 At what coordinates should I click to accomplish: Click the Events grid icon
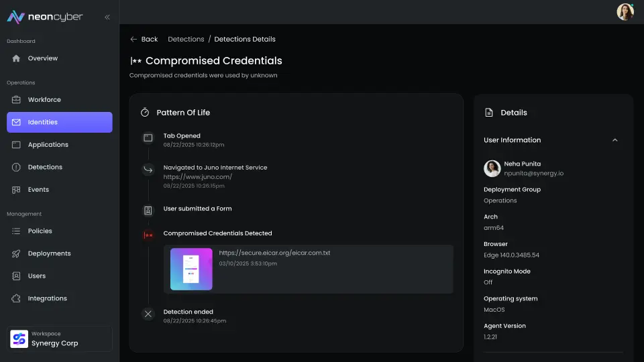[x=16, y=190]
